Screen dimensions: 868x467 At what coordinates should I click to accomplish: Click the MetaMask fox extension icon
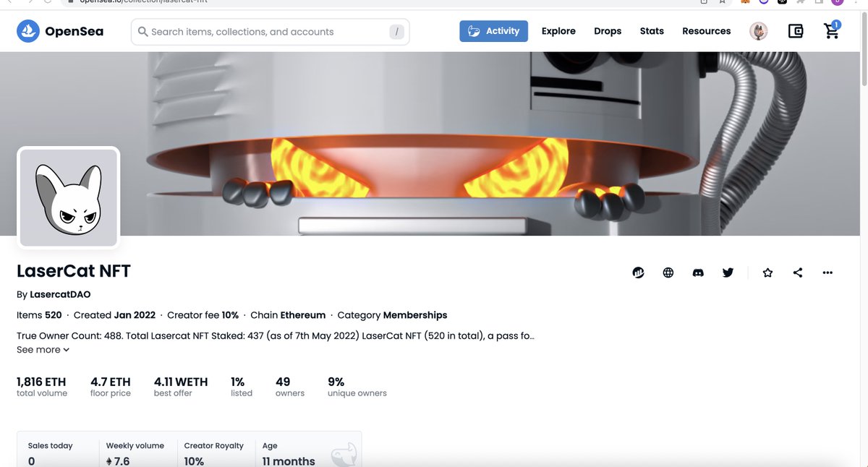pos(745,2)
